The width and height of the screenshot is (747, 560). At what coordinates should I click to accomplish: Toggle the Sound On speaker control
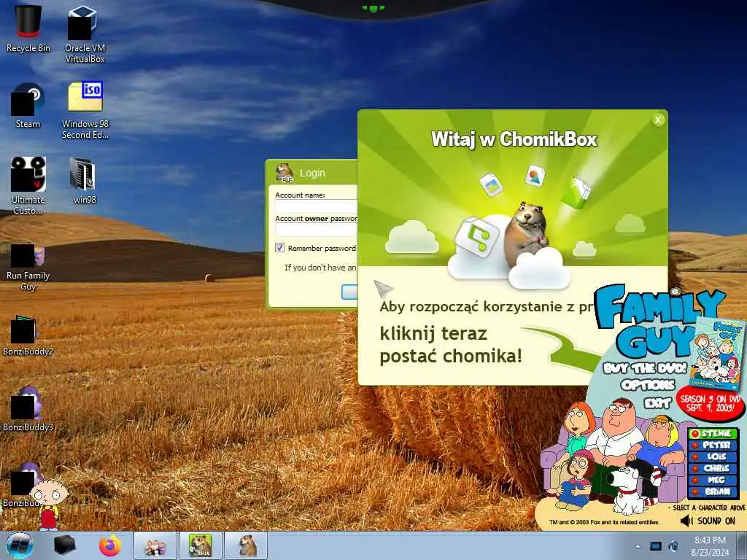coord(708,521)
